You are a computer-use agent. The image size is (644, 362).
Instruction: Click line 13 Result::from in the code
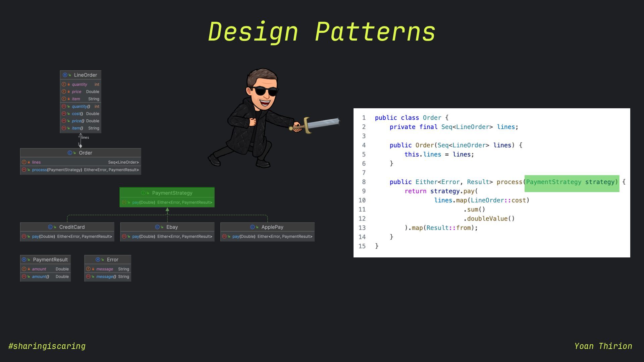click(448, 228)
